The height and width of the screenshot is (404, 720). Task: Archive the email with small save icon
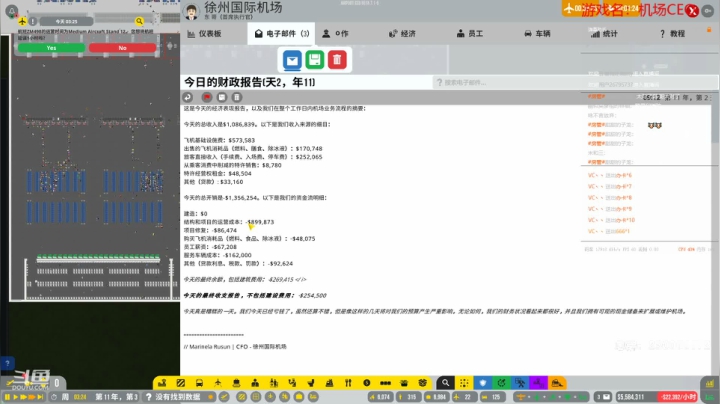click(x=222, y=97)
